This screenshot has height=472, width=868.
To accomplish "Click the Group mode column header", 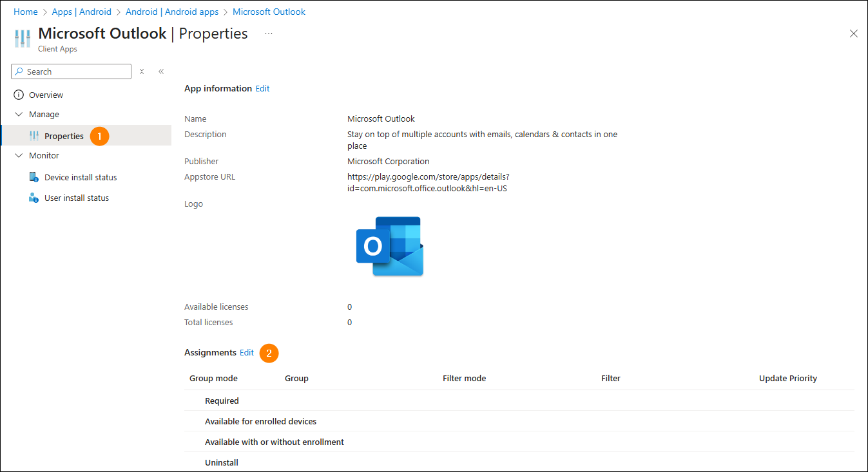I will (213, 378).
